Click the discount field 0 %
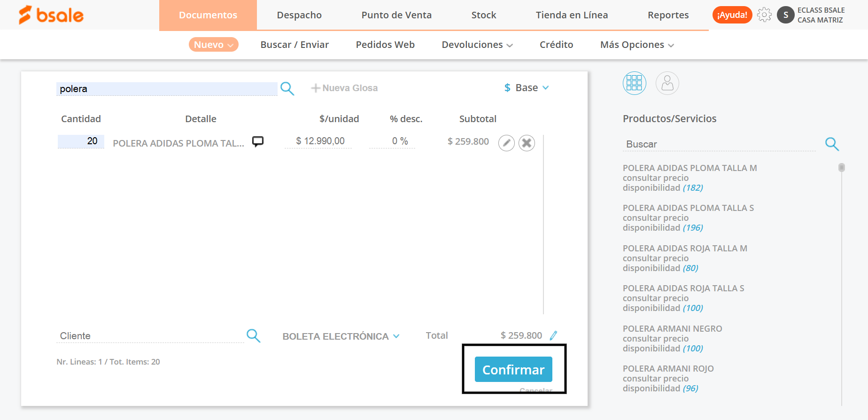 [392, 141]
